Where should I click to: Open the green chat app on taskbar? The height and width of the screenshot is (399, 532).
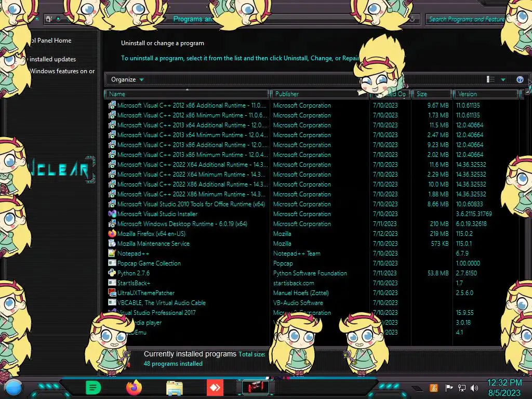(93, 388)
